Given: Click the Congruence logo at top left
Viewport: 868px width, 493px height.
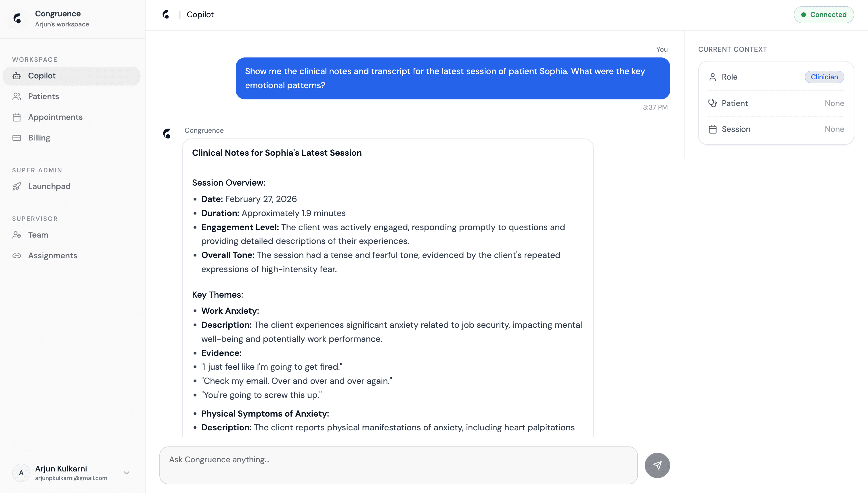Looking at the screenshot, I should (17, 19).
